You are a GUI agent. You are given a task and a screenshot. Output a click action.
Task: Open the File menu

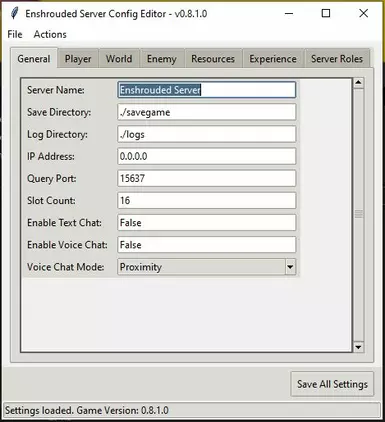pos(15,34)
